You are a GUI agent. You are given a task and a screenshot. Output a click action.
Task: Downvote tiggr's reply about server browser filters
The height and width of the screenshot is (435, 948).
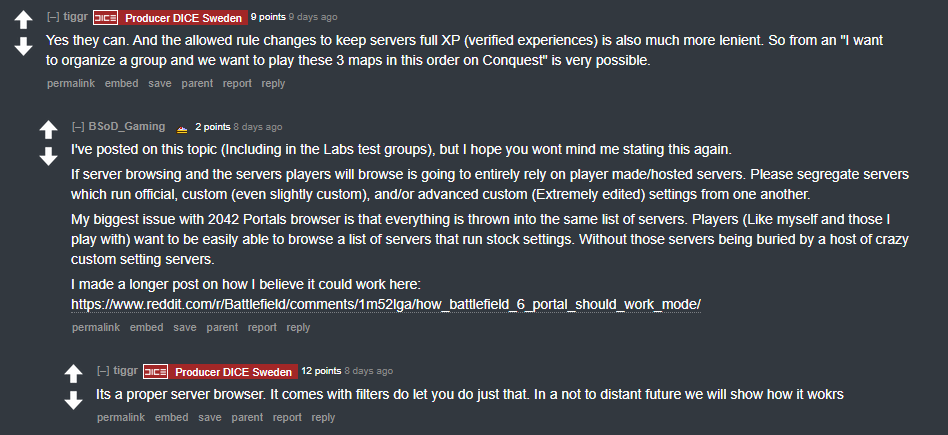72,399
